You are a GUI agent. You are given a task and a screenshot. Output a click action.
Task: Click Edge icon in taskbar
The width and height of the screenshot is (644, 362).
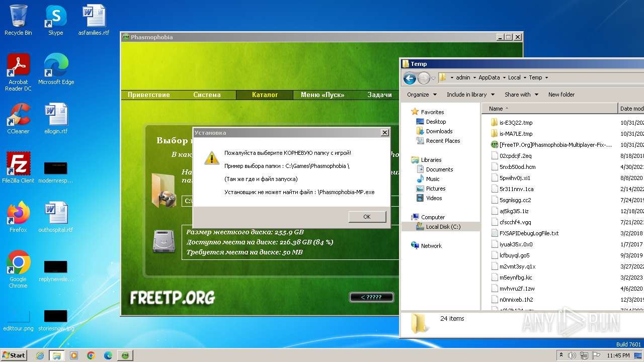pos(108,355)
